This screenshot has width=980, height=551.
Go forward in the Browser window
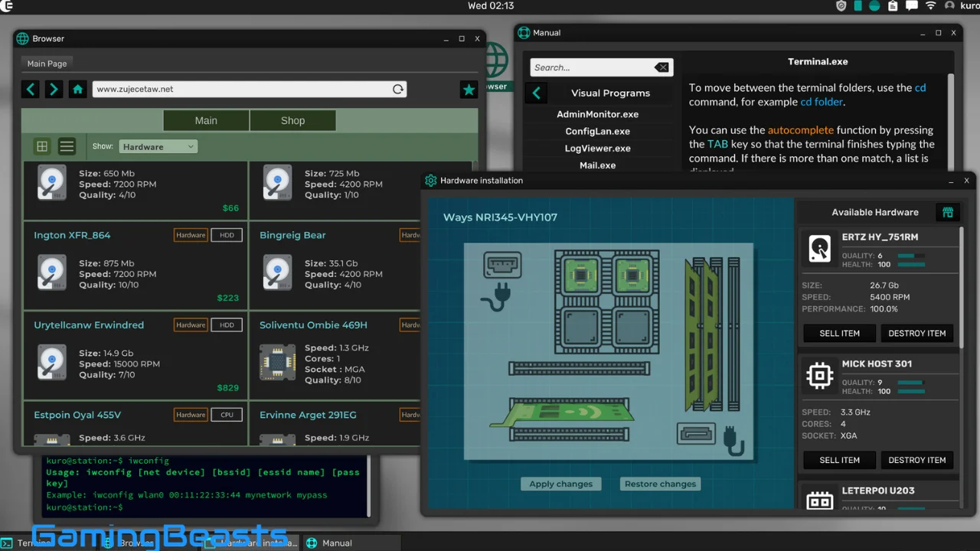pos(54,90)
